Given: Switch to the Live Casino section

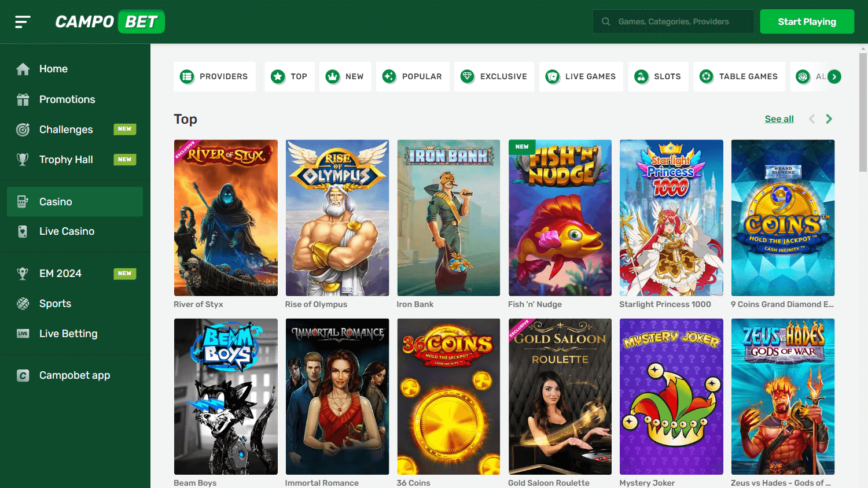Looking at the screenshot, I should coord(67,231).
